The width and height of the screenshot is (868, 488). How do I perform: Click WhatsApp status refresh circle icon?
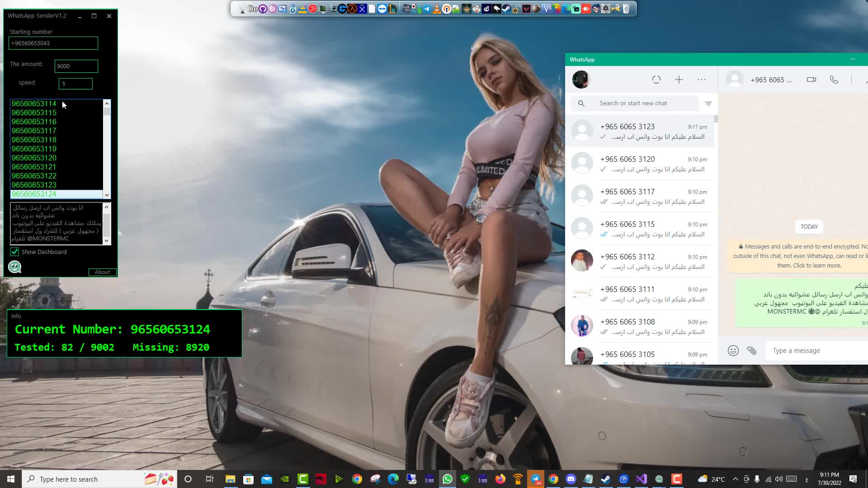click(656, 80)
